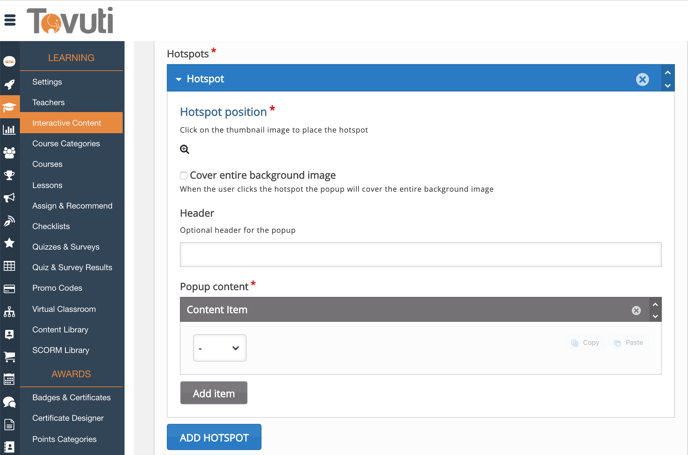Screen dimensions: 688x455
Task: Click the Copy button in Content Item
Action: click(x=586, y=343)
